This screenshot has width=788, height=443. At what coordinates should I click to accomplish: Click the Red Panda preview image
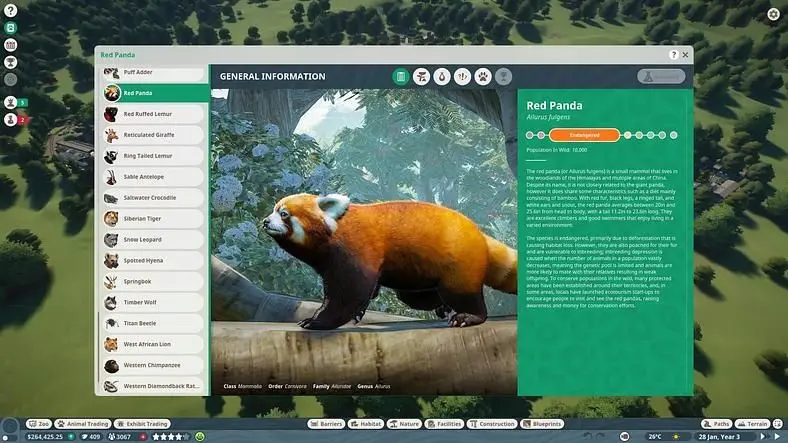364,242
